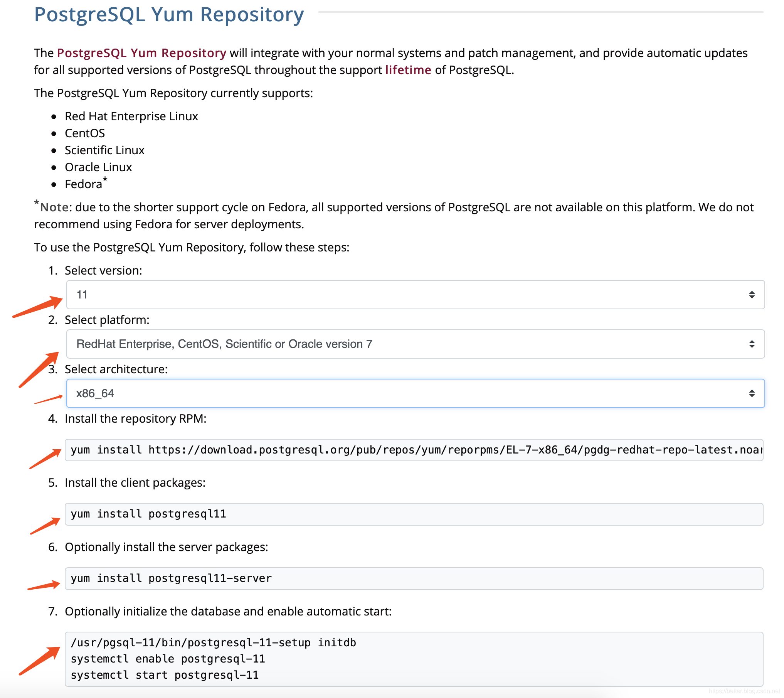Click the "Red Hat Enterprise Linux" list entry
784x698 pixels.
(x=131, y=116)
